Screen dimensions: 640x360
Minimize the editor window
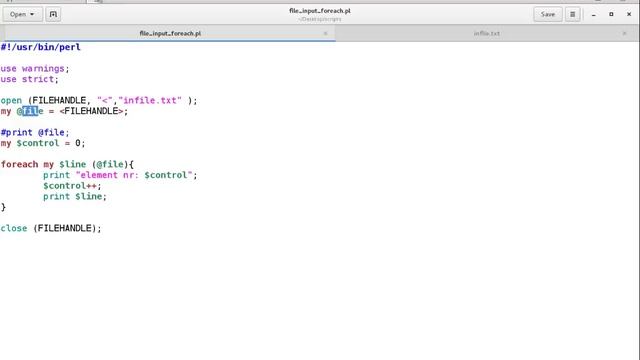(594, 14)
